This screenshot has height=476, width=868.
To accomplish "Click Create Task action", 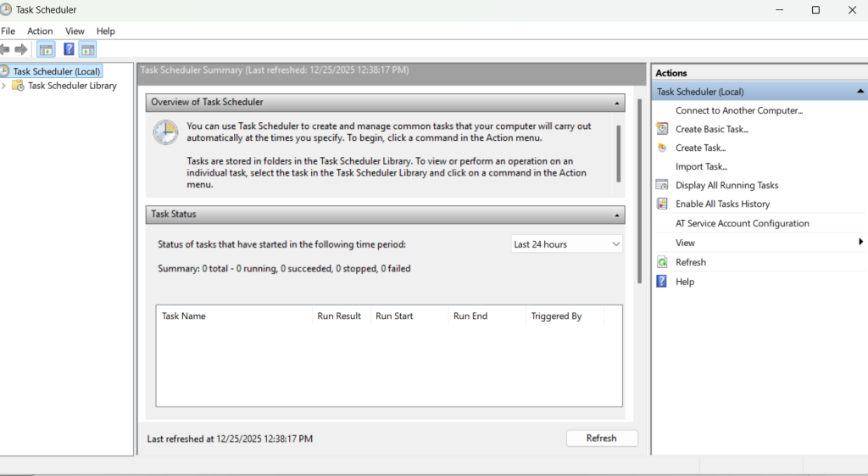I will click(700, 148).
